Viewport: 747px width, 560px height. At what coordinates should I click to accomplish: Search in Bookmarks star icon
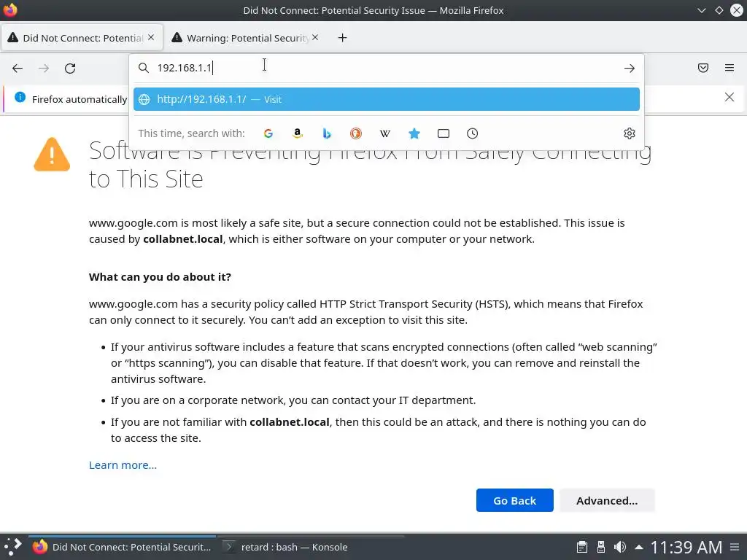point(414,133)
